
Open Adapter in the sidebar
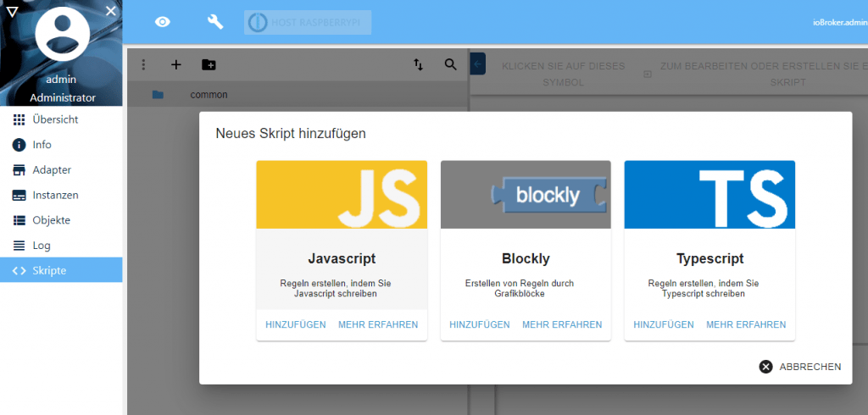[x=61, y=170]
